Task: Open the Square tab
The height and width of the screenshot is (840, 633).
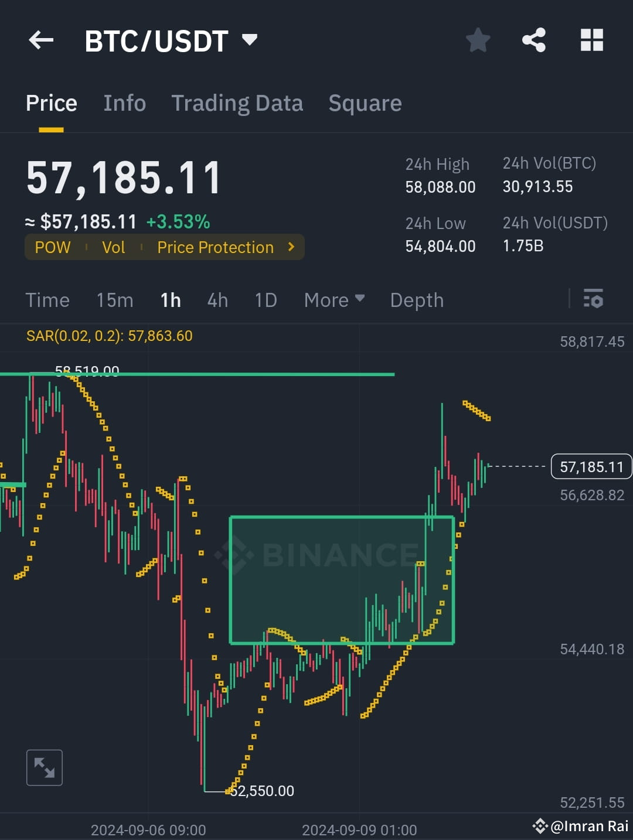Action: point(365,103)
